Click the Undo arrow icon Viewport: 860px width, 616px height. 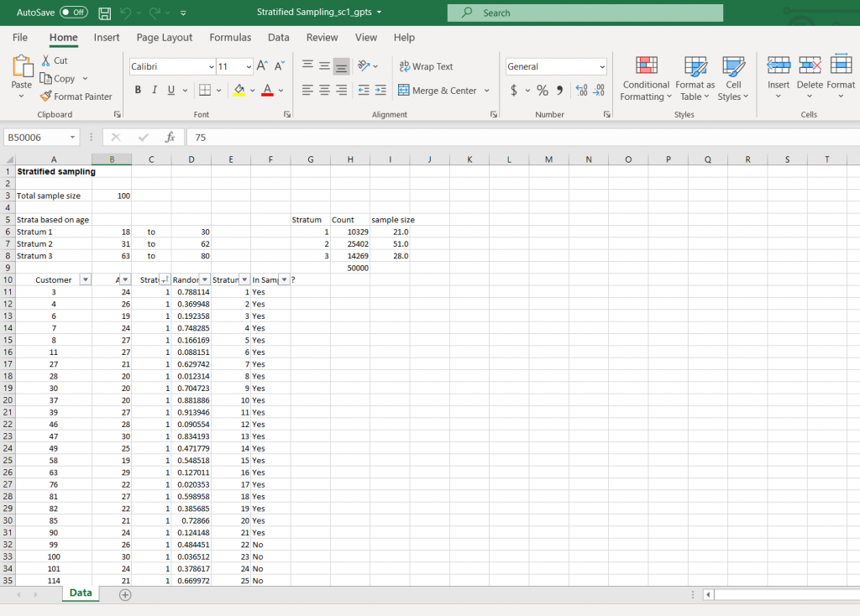tap(126, 13)
